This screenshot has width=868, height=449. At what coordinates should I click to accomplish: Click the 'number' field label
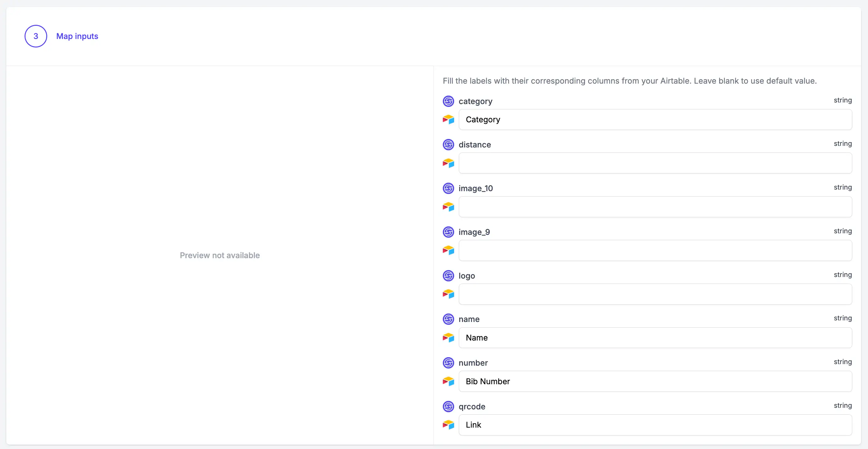473,363
